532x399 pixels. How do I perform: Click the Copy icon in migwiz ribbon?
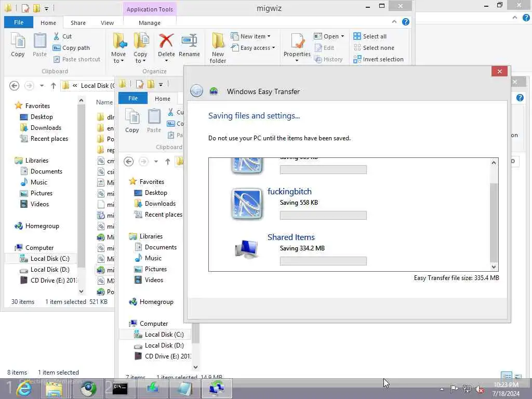click(18, 45)
